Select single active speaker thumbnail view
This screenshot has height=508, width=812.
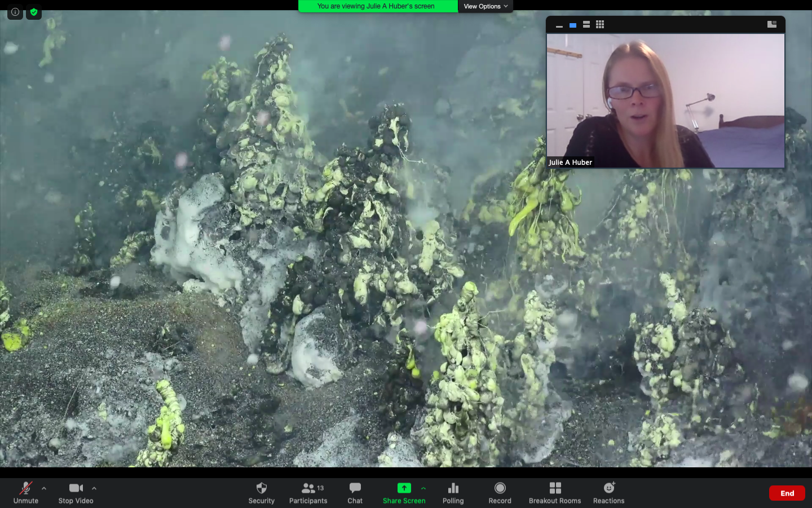pos(573,25)
